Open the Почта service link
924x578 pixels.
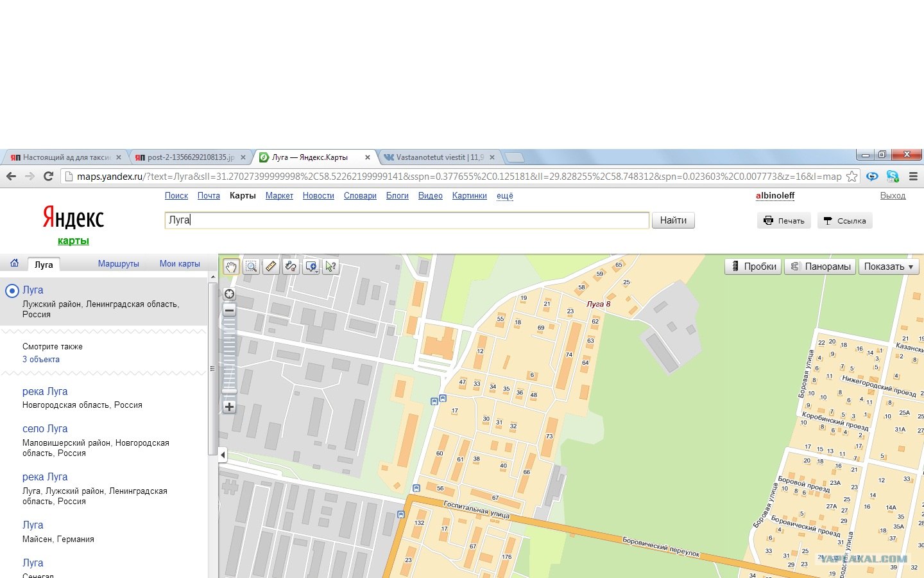point(209,196)
